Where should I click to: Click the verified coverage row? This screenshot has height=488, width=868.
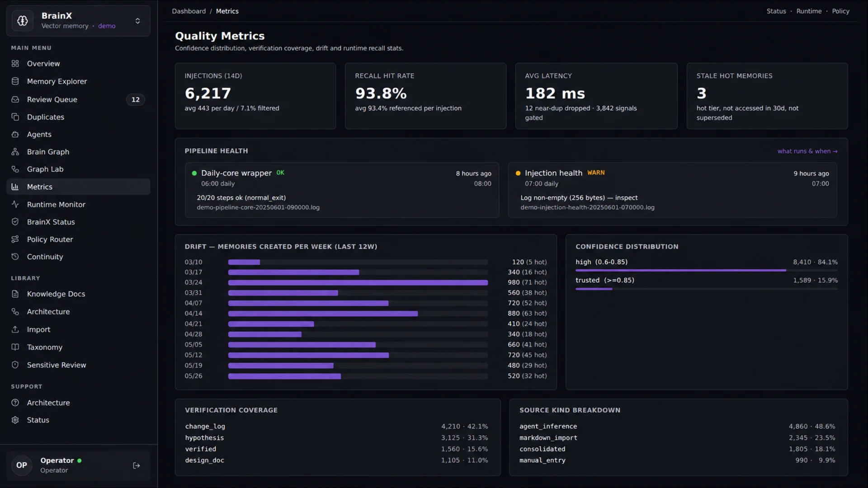(336, 449)
